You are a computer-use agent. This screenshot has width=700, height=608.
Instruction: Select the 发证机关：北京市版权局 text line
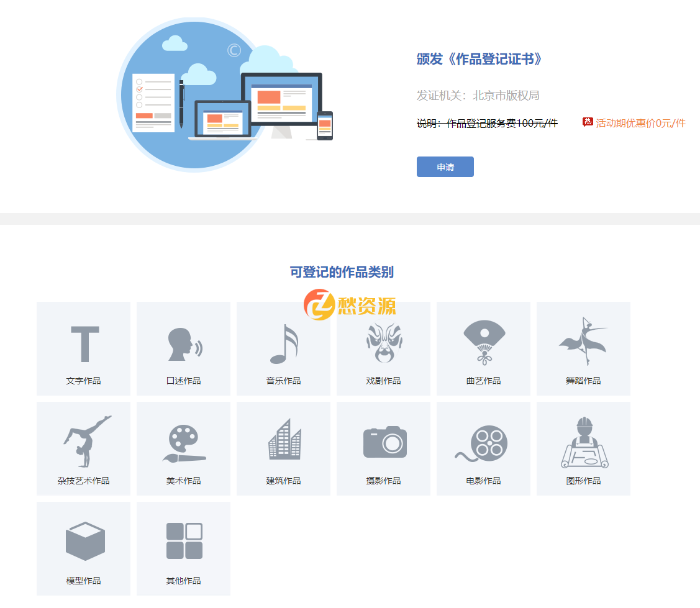click(479, 95)
